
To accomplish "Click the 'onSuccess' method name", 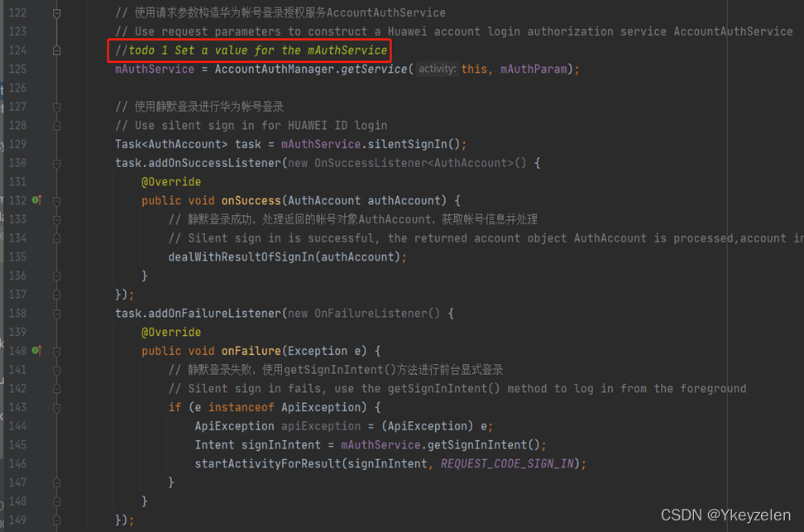I will click(x=251, y=200).
